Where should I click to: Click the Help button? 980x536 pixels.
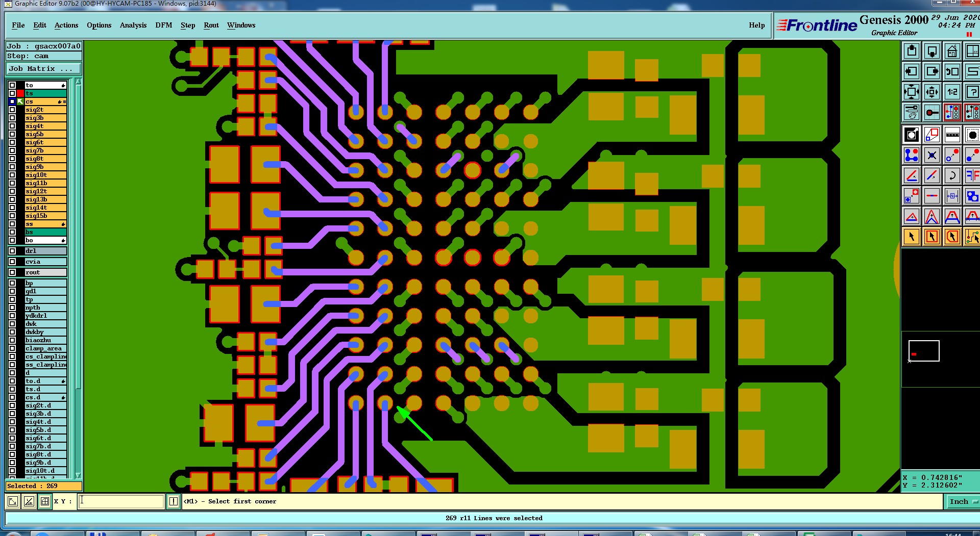pos(757,25)
